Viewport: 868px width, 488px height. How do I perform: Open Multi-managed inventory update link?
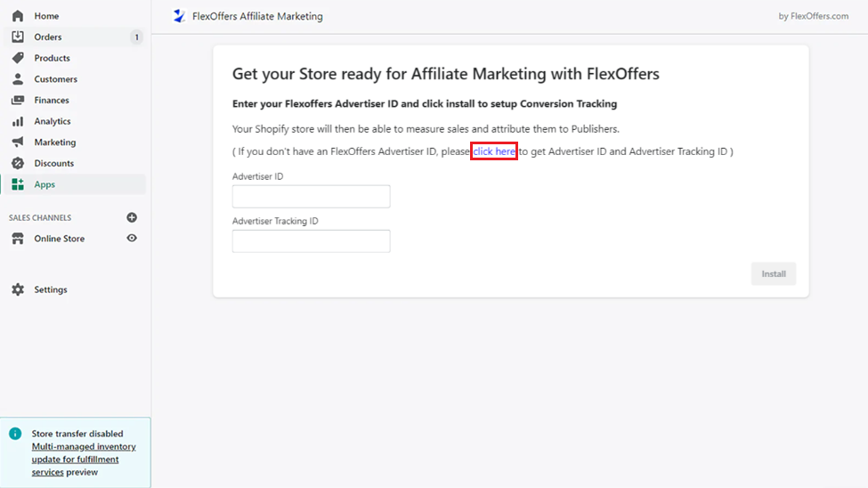[84, 447]
